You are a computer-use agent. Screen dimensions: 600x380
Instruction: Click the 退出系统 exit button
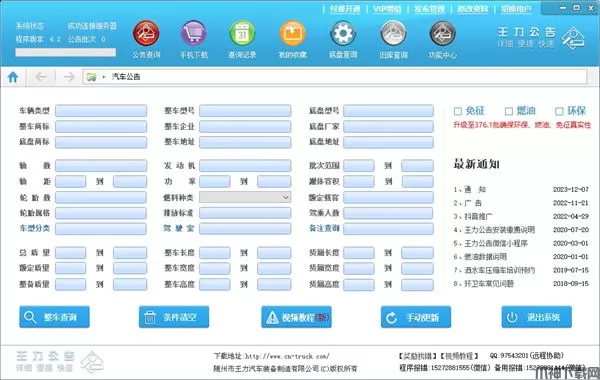(x=536, y=317)
